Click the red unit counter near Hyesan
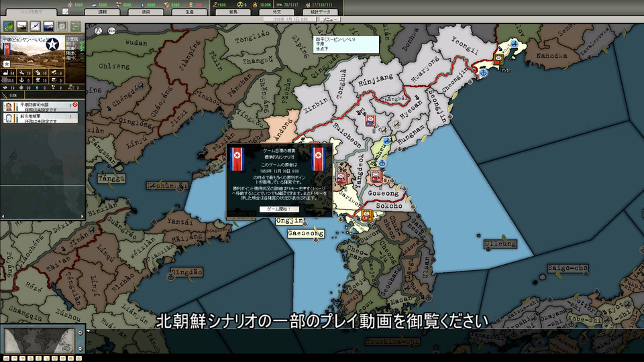 click(371, 120)
